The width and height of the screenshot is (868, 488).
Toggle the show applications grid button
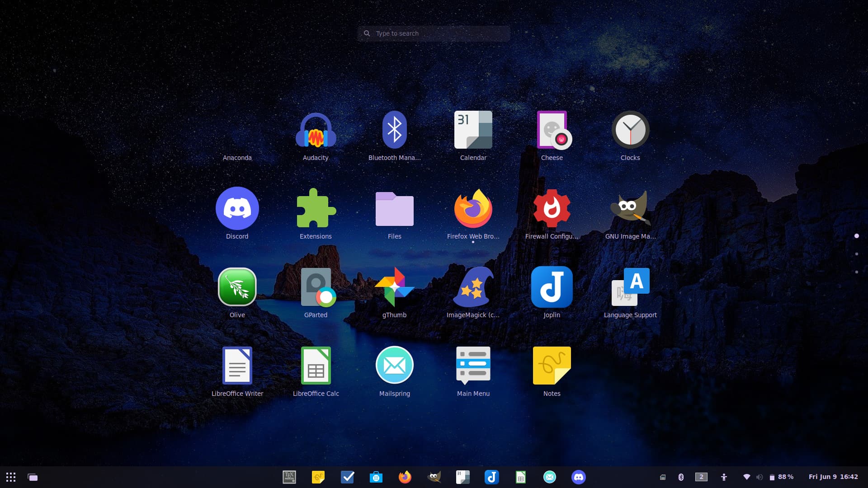pyautogui.click(x=11, y=477)
